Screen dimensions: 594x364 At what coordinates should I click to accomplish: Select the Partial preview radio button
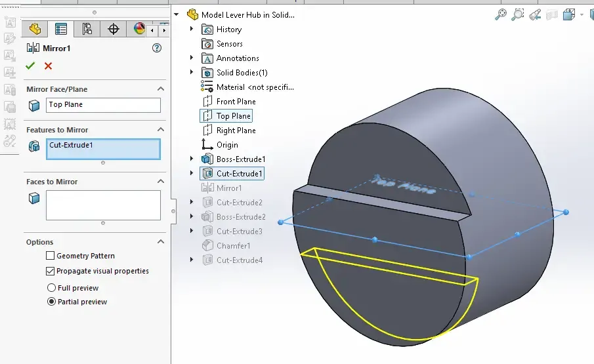(51, 302)
